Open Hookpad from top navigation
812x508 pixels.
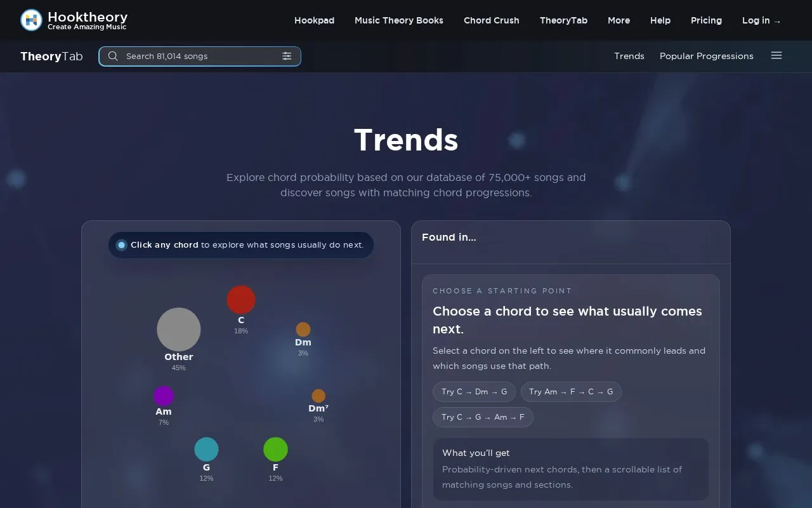(x=314, y=20)
